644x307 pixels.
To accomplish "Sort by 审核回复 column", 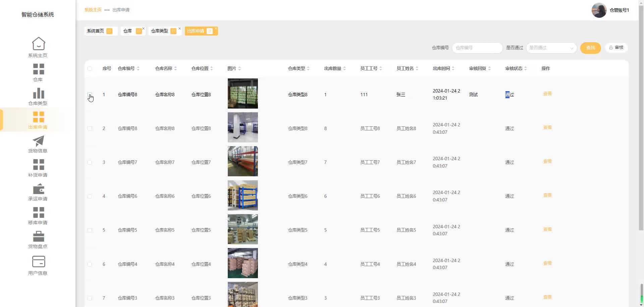I will click(489, 68).
